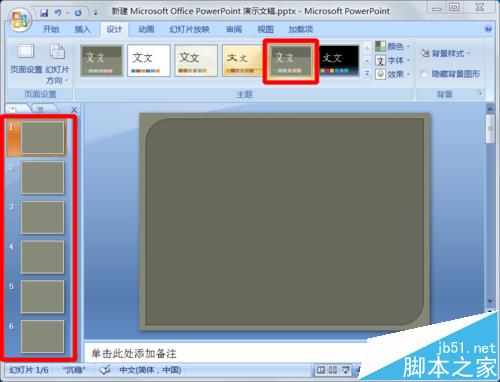Select slide 2 thumbnail
The image size is (500, 382).
42,177
